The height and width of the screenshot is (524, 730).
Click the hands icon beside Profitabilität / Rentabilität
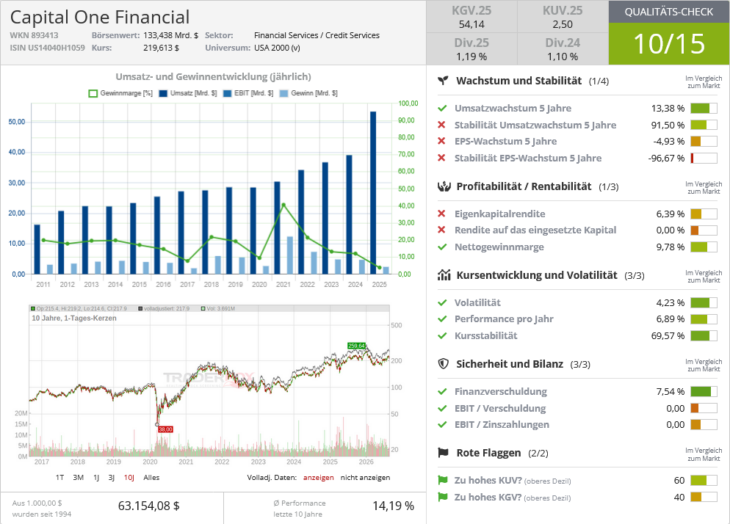444,187
